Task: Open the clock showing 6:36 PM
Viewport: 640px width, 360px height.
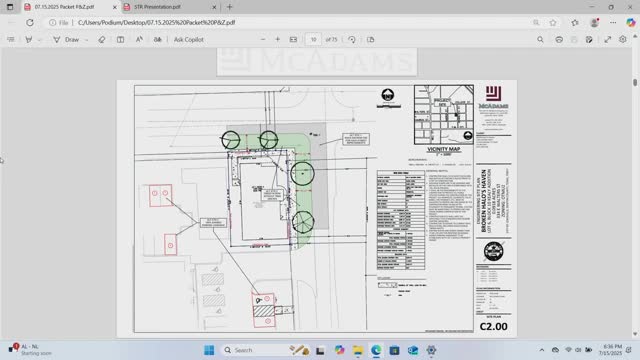Action: [610, 350]
